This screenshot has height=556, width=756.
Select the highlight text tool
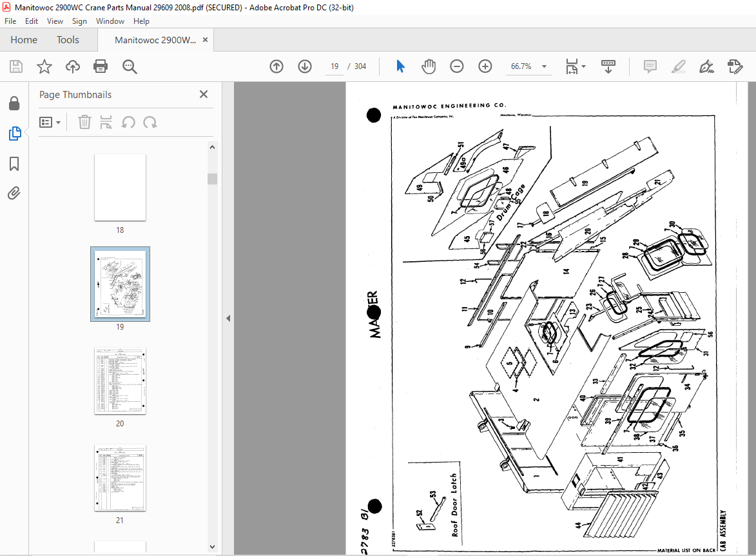(x=679, y=66)
